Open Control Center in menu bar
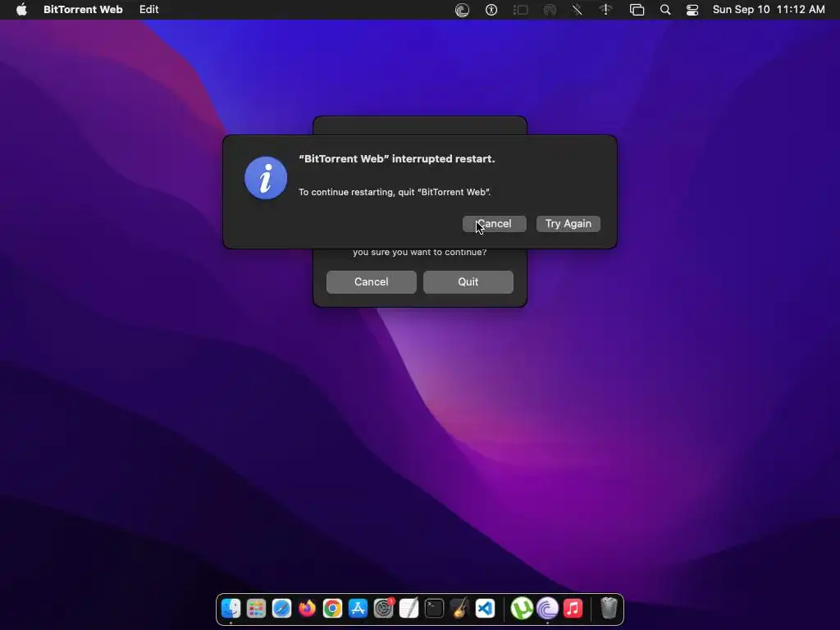 [x=692, y=10]
